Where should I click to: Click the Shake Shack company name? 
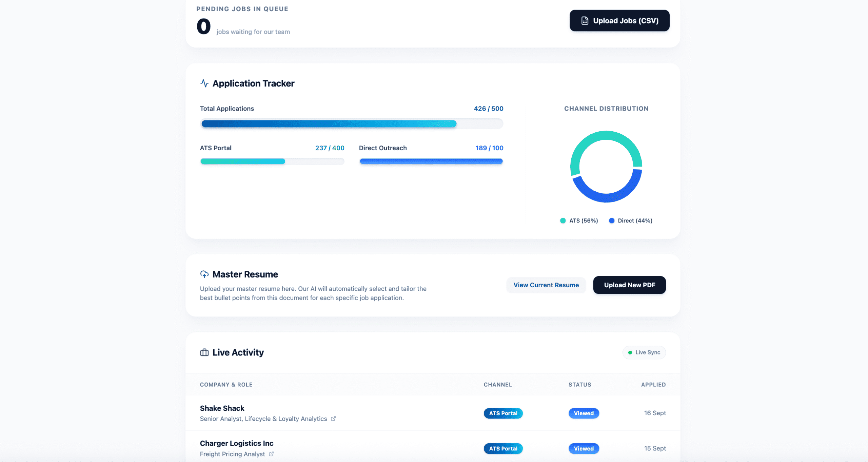222,408
